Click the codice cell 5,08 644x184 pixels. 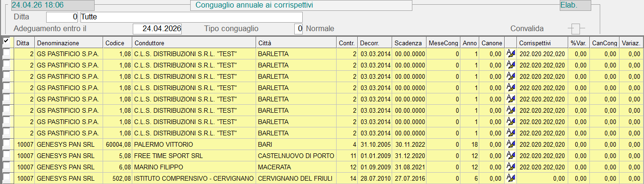(117, 156)
